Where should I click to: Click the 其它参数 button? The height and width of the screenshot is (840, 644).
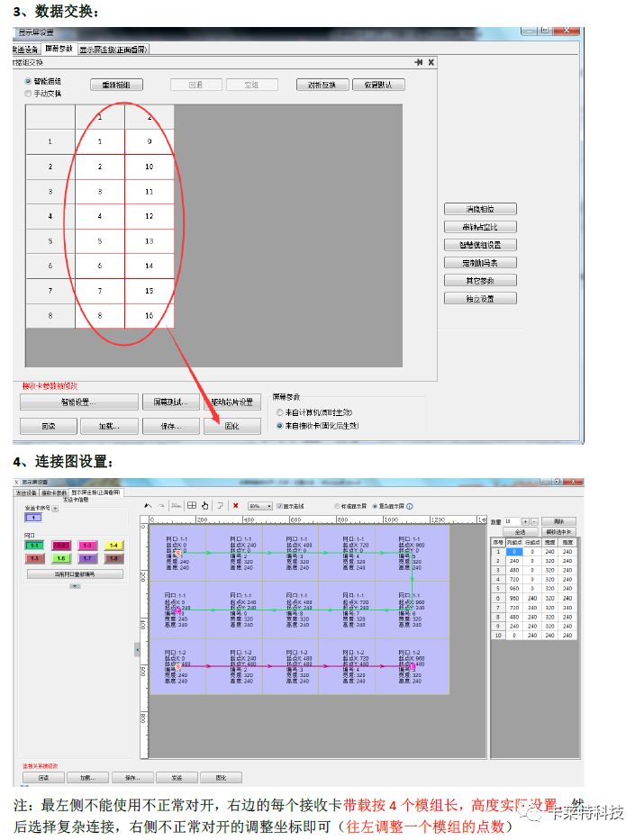480,280
